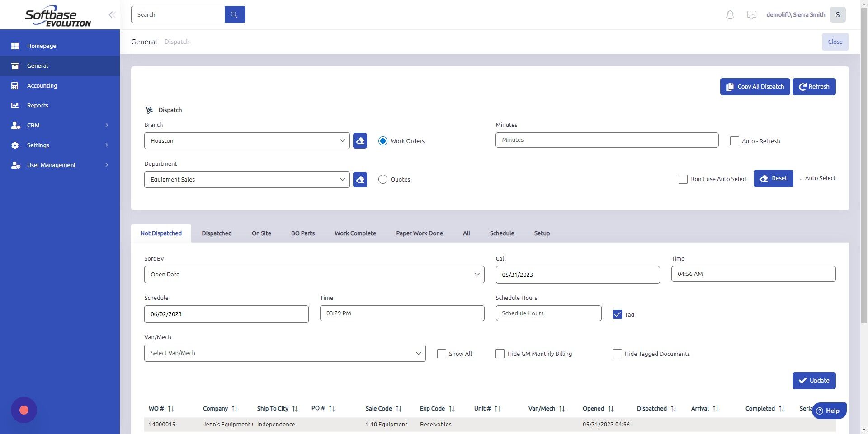Select the Quotes radio button

(x=383, y=179)
